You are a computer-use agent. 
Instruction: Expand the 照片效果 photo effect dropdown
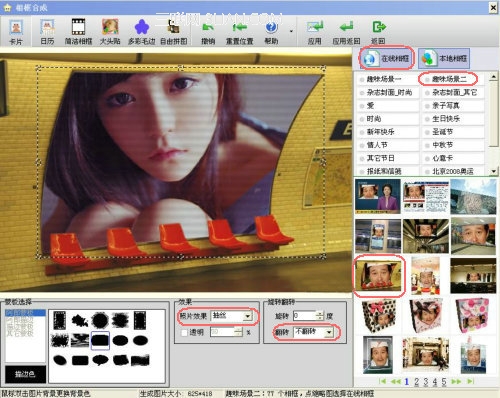tap(247, 316)
